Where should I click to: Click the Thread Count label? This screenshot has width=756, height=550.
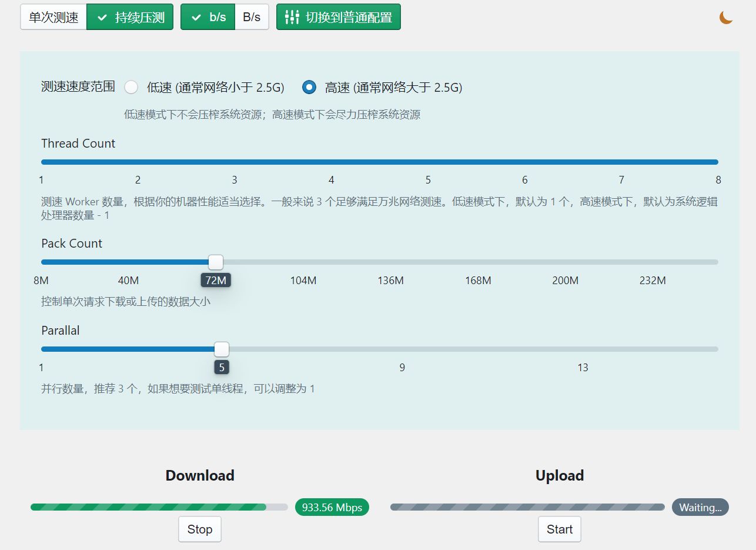point(78,144)
